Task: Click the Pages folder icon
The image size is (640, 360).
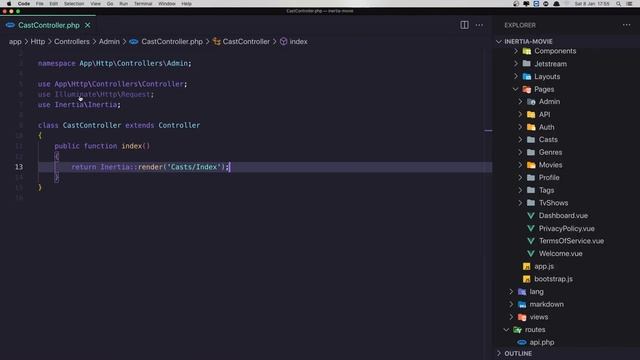Action: [x=527, y=89]
